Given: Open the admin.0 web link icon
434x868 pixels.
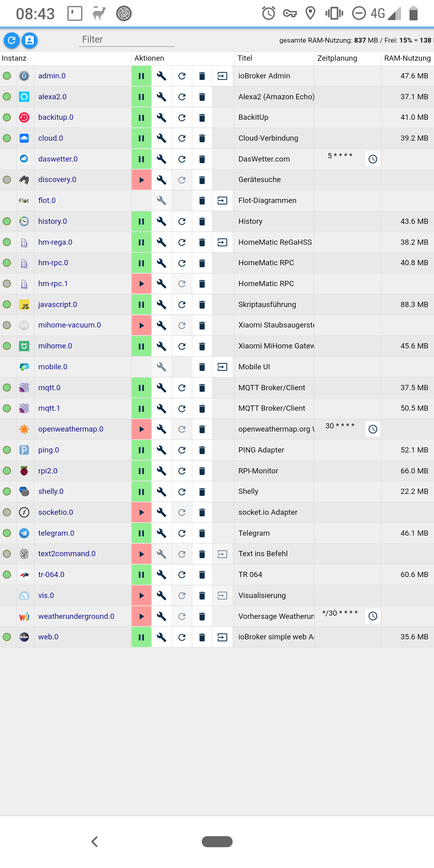Looking at the screenshot, I should click(x=222, y=76).
